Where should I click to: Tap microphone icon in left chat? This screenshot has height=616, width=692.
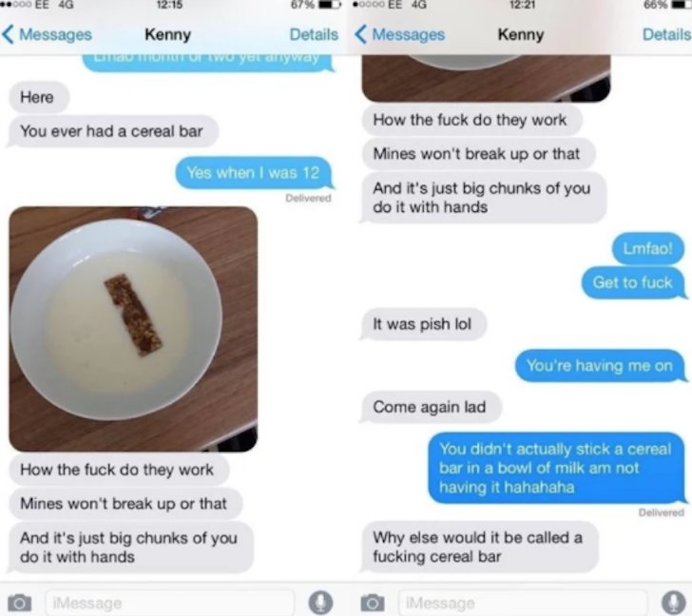pyautogui.click(x=320, y=603)
